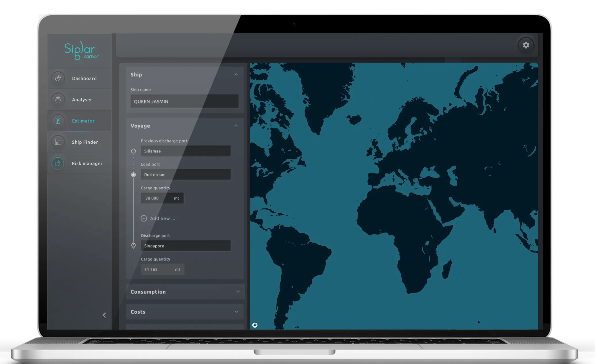
Task: Open the Analyser menu item
Action: (82, 100)
